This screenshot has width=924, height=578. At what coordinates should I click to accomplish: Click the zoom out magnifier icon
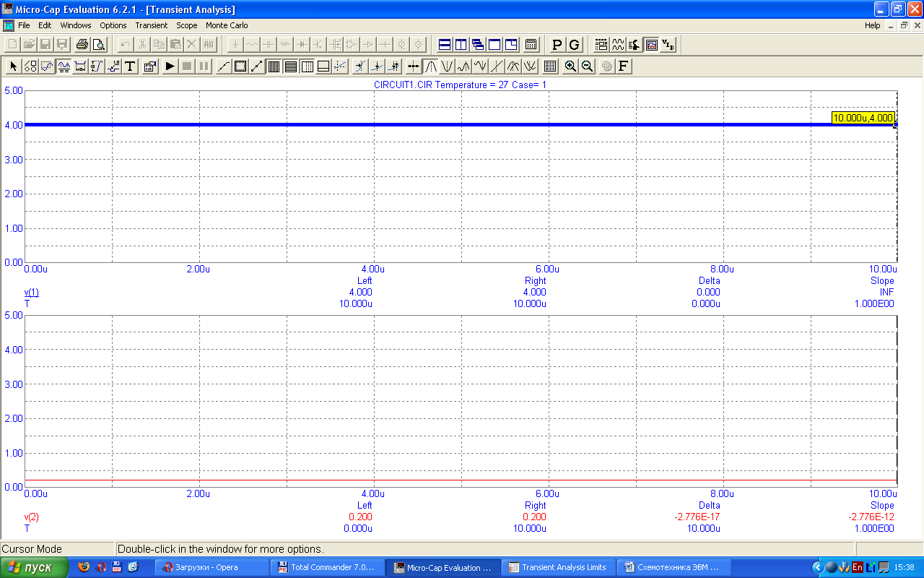(588, 66)
